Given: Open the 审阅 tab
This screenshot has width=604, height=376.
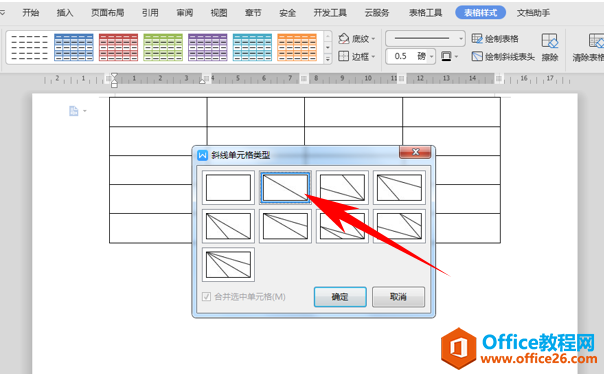Looking at the screenshot, I should (185, 13).
